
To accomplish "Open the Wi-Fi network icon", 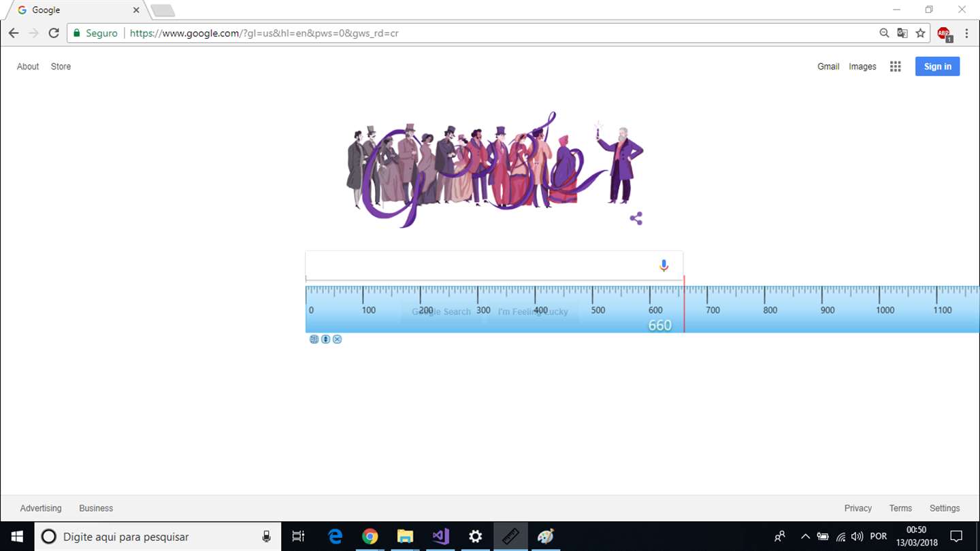I will coord(840,537).
